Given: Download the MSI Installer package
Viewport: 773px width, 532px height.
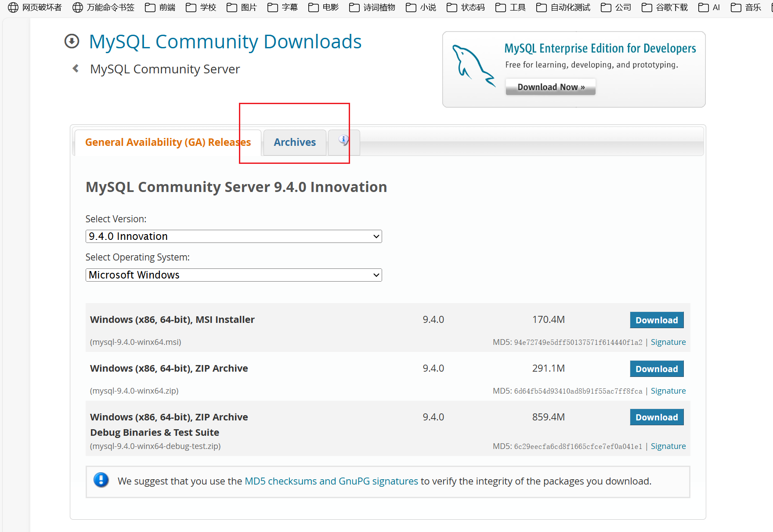Looking at the screenshot, I should tap(657, 320).
